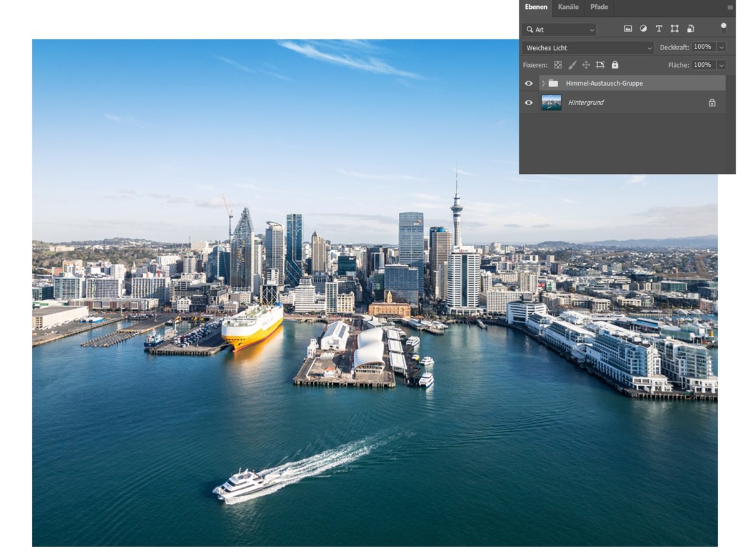Enable lock transparent pixels

[557, 64]
